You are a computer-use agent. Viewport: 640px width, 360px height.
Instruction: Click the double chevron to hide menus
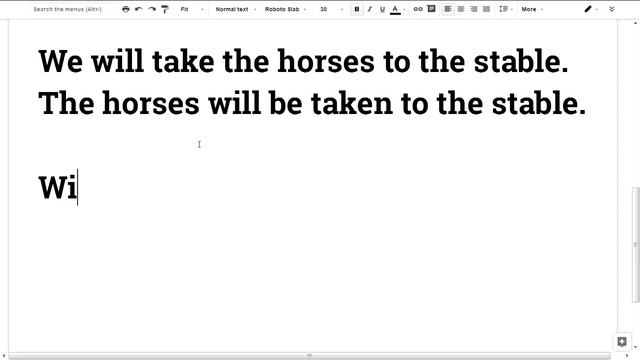[x=611, y=9]
